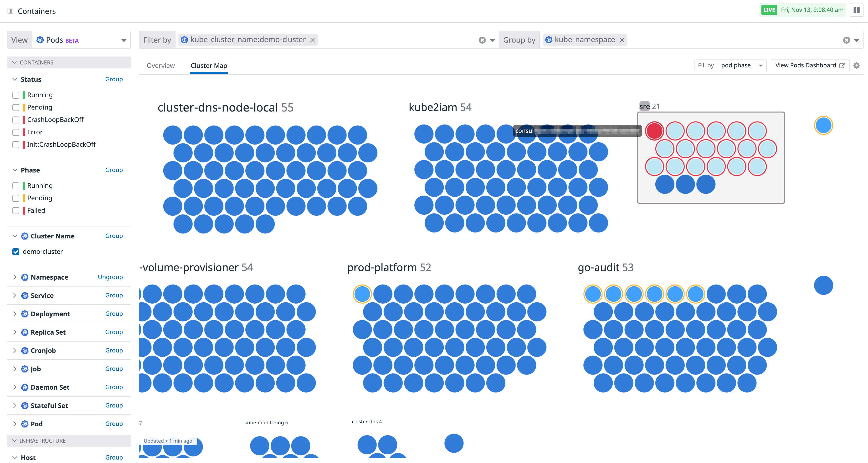Open the settings gear near Fill by

click(856, 65)
